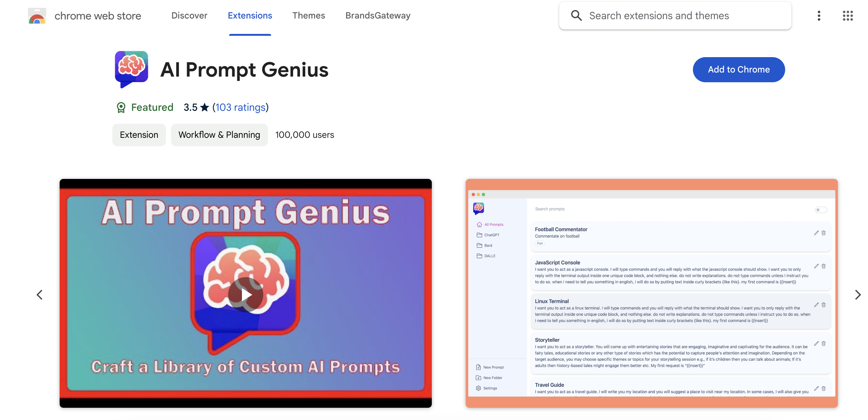
Task: Click the edit icon for Football Commentator
Action: coord(817,233)
